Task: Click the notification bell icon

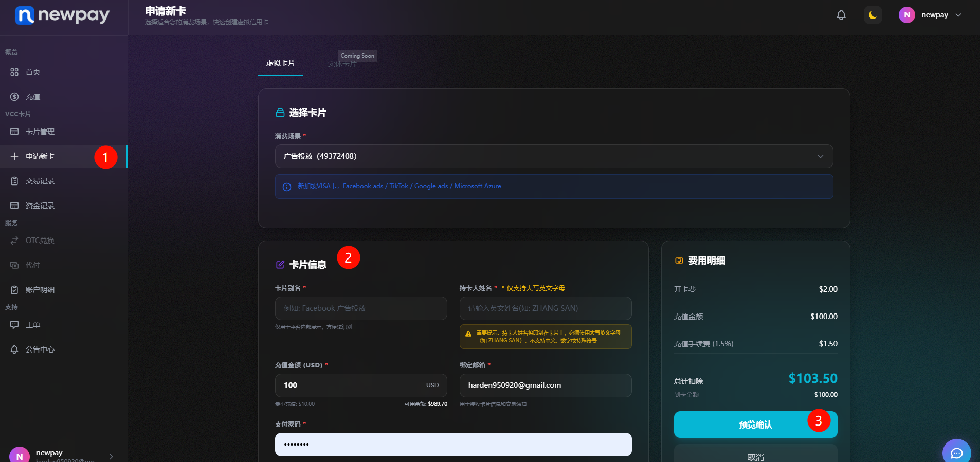Action: pos(841,15)
